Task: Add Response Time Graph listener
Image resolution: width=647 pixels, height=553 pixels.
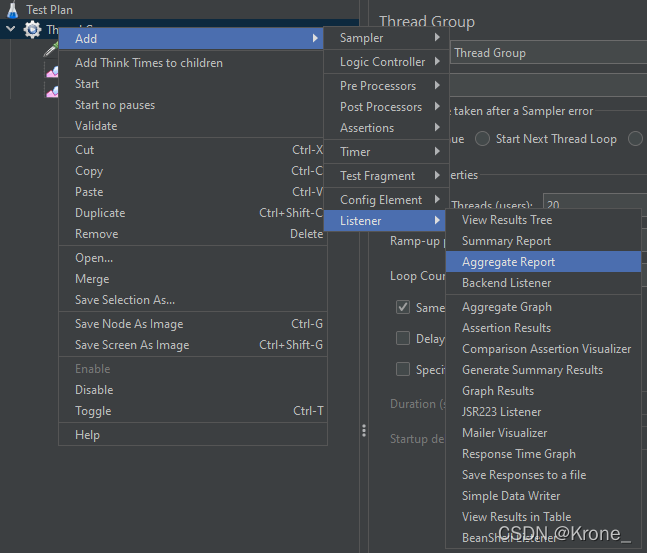Action: tap(543, 454)
